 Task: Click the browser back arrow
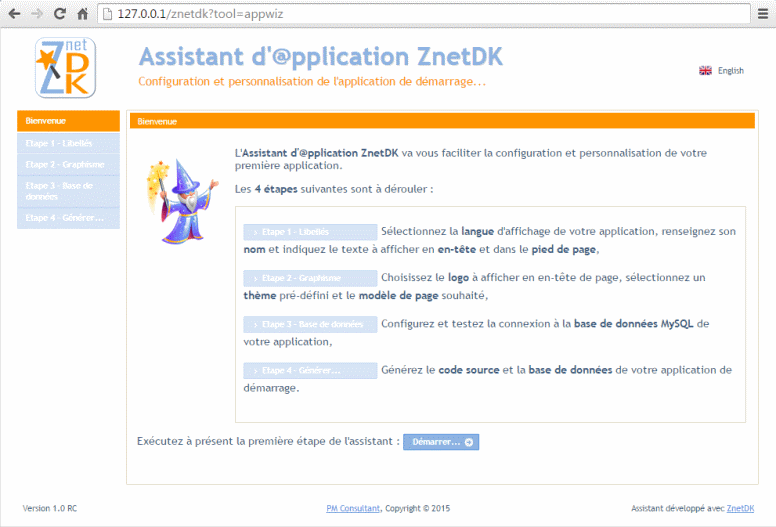tap(14, 14)
